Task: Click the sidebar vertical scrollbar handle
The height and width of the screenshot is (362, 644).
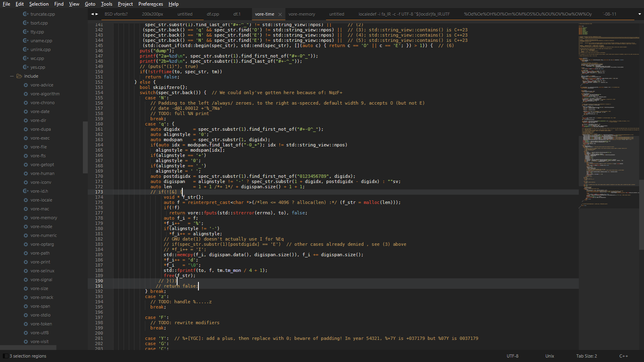Action: pyautogui.click(x=85, y=147)
